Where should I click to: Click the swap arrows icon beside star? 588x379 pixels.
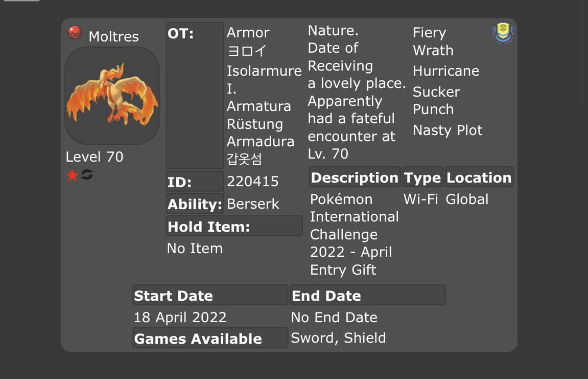[x=87, y=174]
